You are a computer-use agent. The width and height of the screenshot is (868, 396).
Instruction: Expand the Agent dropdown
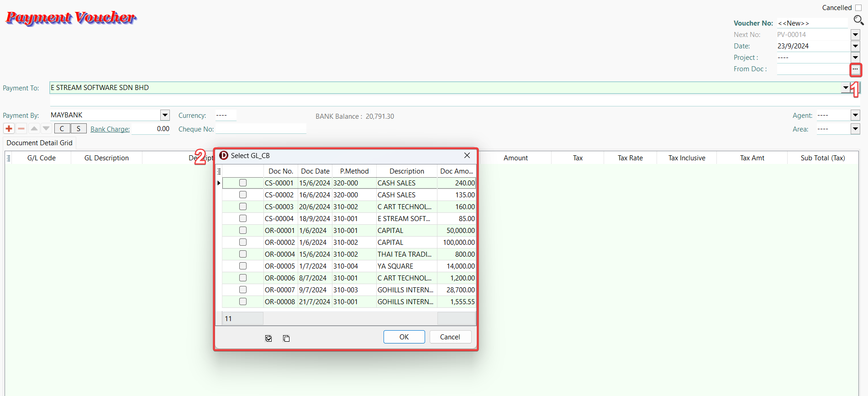855,116
